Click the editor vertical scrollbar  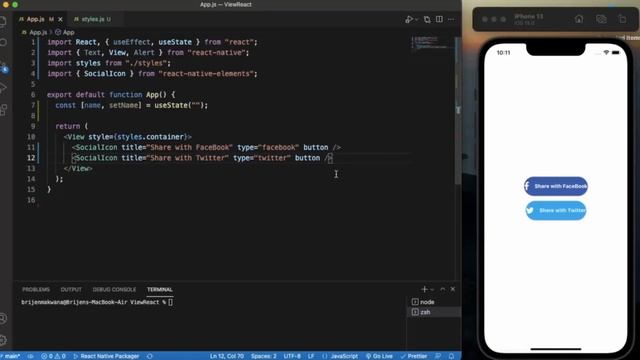458,110
